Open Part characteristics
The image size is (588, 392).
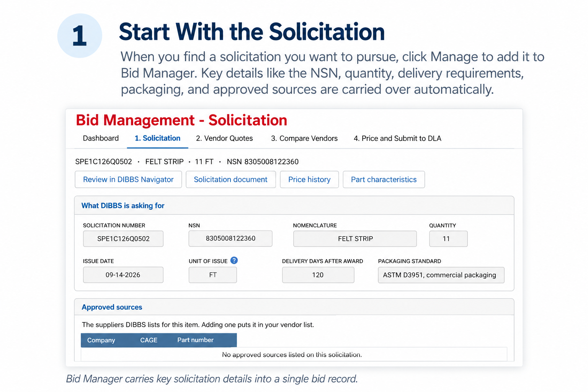(384, 180)
